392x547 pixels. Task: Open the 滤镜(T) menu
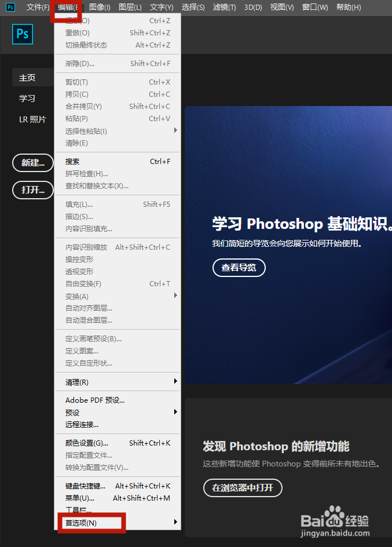224,8
